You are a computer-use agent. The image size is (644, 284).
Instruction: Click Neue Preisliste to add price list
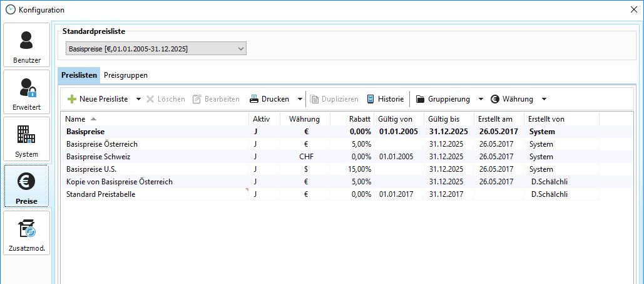[98, 99]
